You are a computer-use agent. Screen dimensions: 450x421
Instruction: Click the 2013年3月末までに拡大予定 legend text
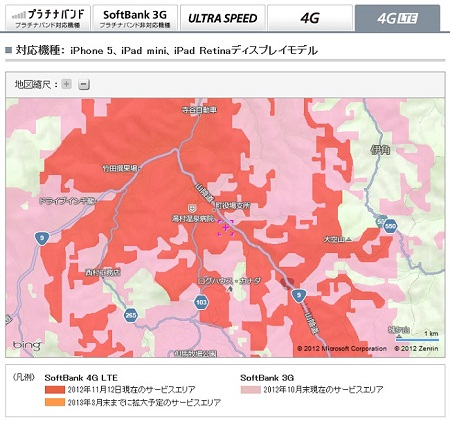144,402
